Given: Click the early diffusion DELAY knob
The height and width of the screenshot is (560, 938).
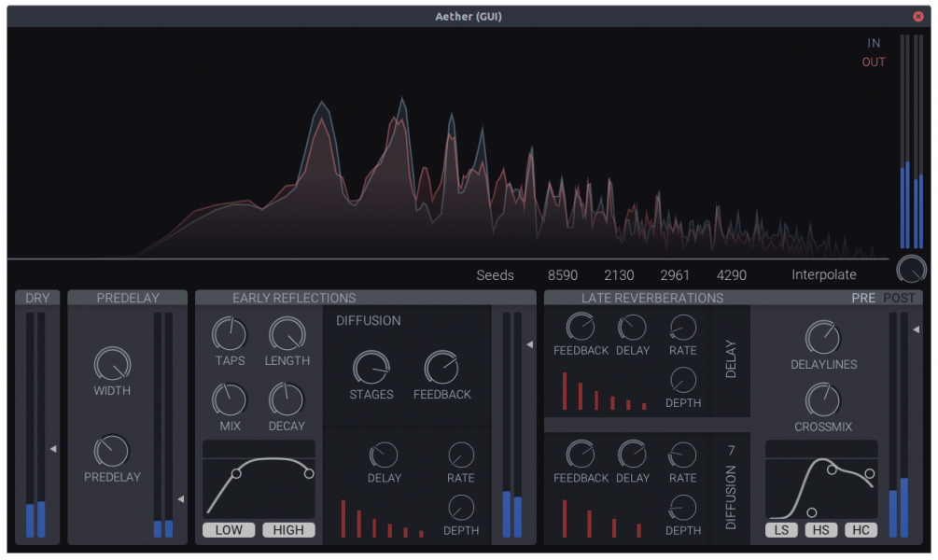Looking at the screenshot, I should coord(384,455).
